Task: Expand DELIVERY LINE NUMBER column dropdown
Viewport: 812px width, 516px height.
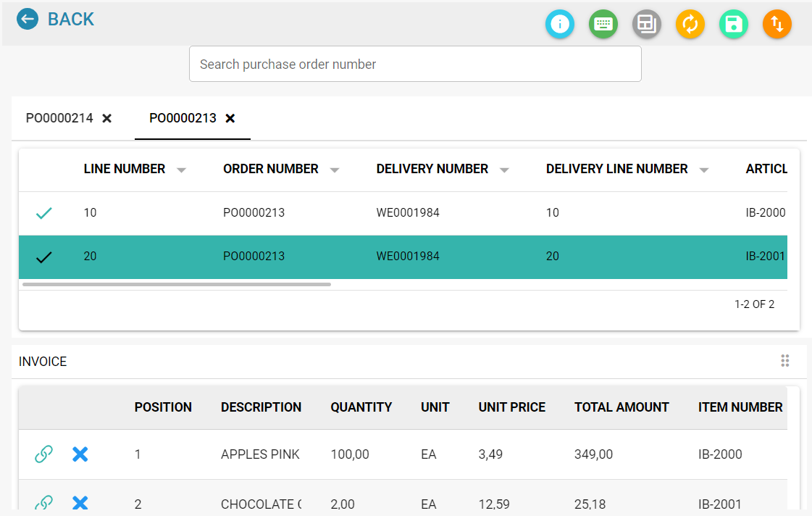Action: (704, 170)
